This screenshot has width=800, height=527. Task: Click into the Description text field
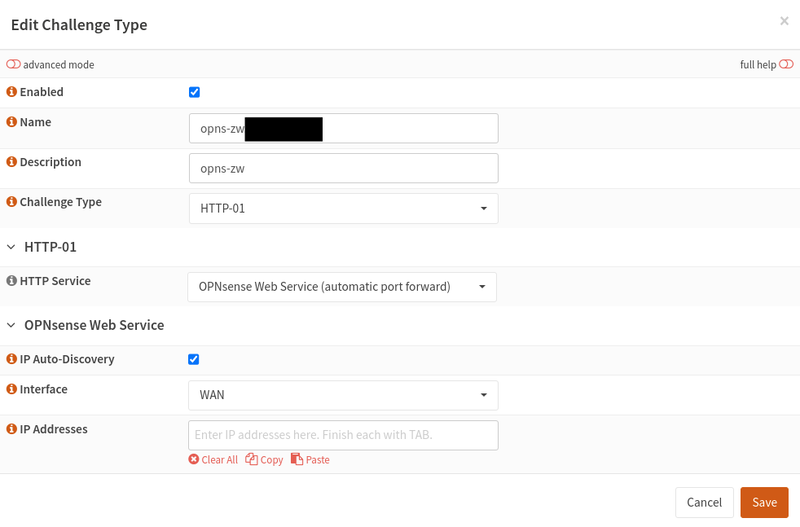(343, 168)
